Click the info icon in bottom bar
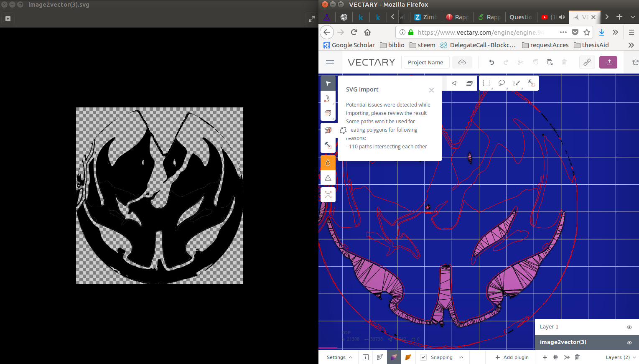The width and height of the screenshot is (639, 364). click(366, 357)
